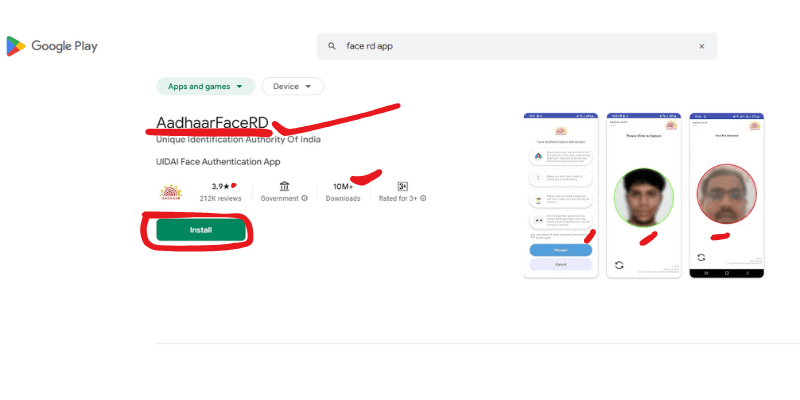Open first screenshot showing Face Authentication Advisories
Image resolution: width=800 pixels, height=400 pixels.
click(561, 195)
